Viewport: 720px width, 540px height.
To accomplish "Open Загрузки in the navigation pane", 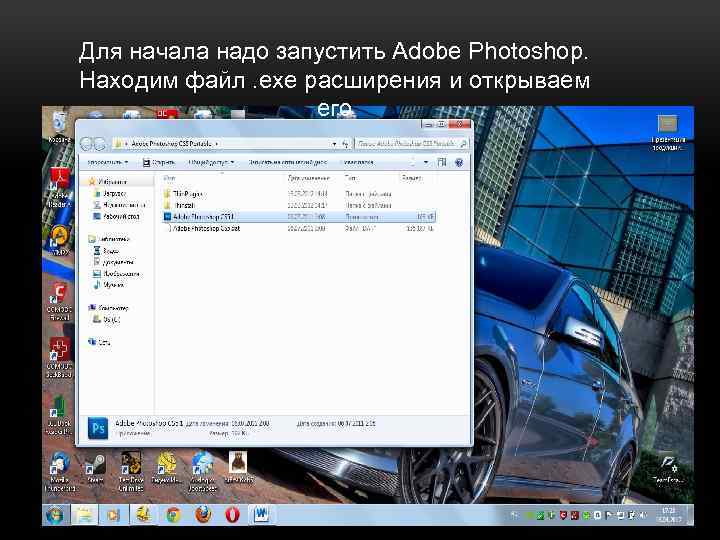I will pyautogui.click(x=109, y=193).
